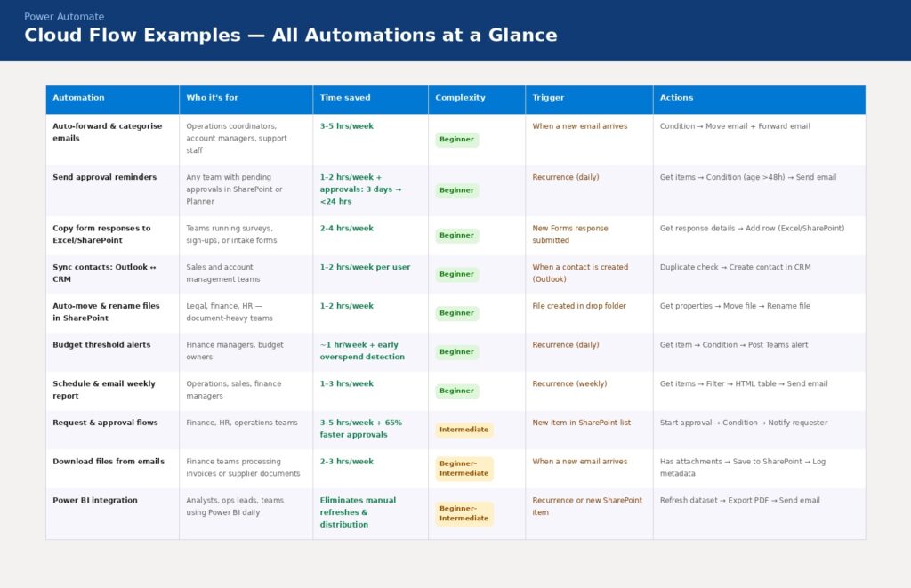Click Get items → Filter → HTML table actions
Image resolution: width=911 pixels, height=588 pixels.
744,383
